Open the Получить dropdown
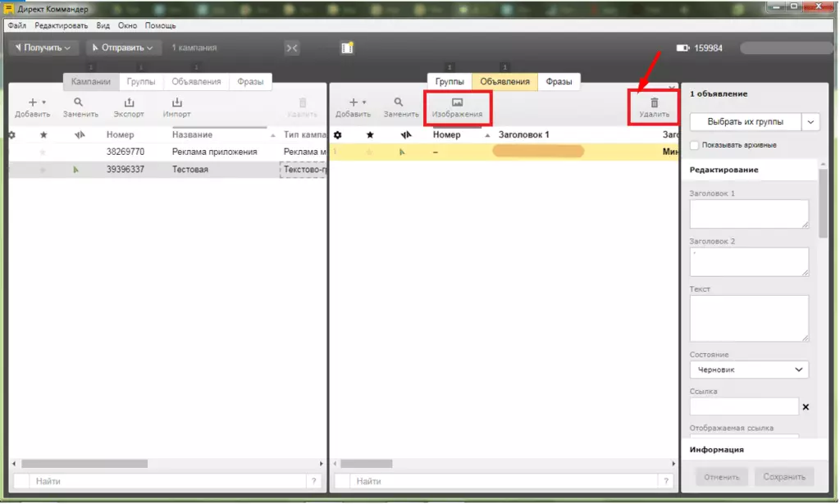 43,48
